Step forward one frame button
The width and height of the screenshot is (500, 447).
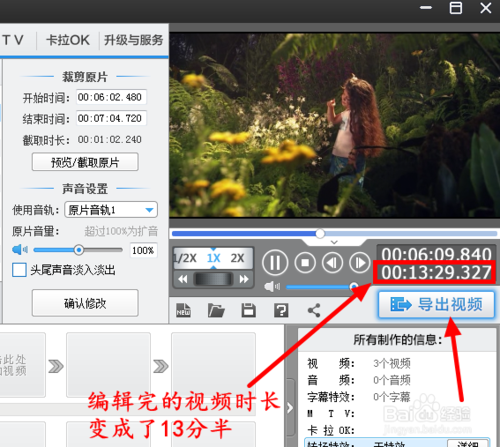tap(360, 263)
